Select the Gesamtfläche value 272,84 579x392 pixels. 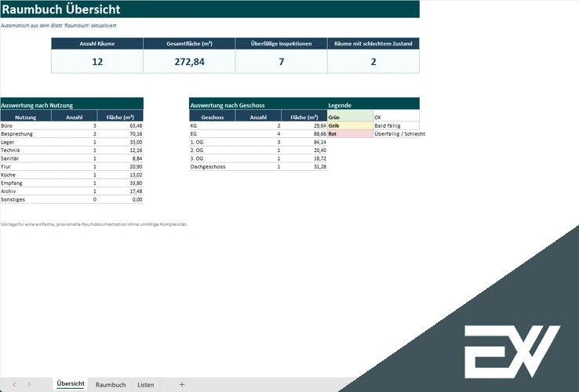tap(189, 61)
